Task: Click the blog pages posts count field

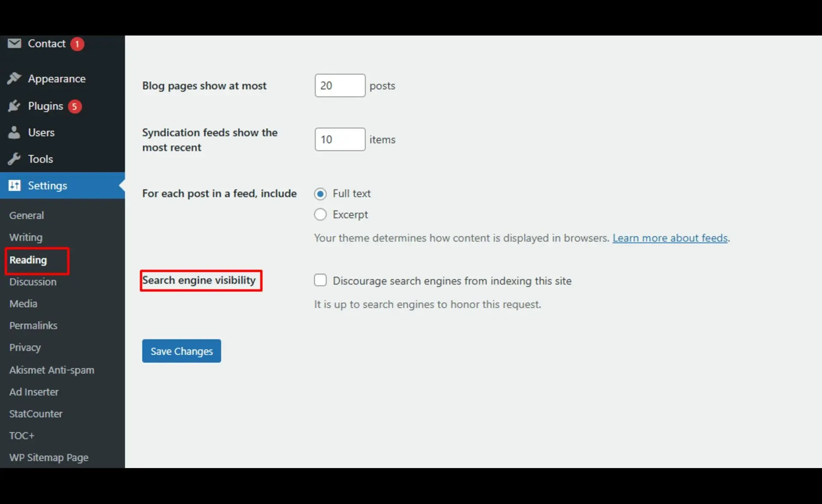Action: pos(340,86)
